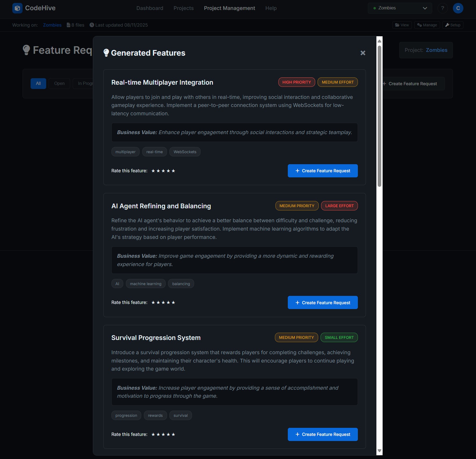
Task: Click the user avatar circle
Action: (x=458, y=8)
